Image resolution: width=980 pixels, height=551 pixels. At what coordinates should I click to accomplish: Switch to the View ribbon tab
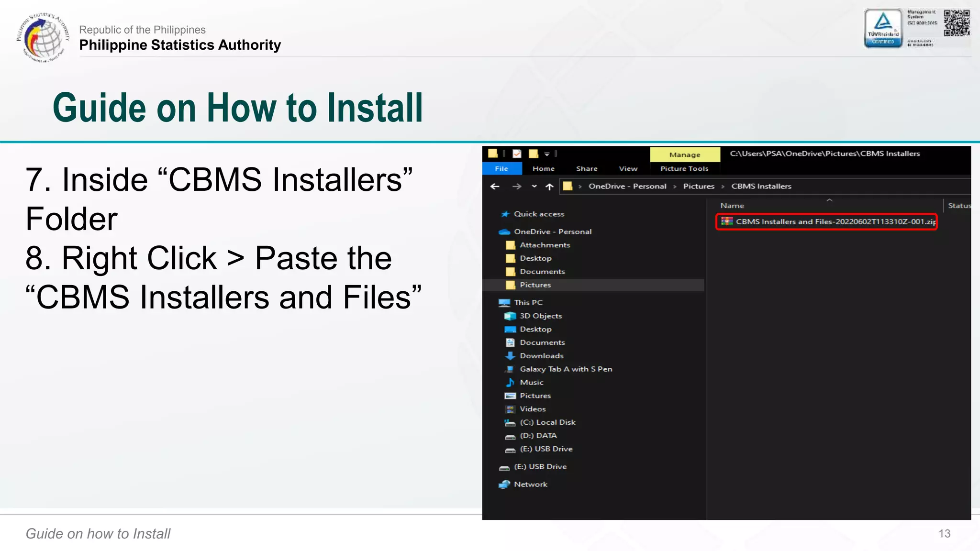[628, 168]
